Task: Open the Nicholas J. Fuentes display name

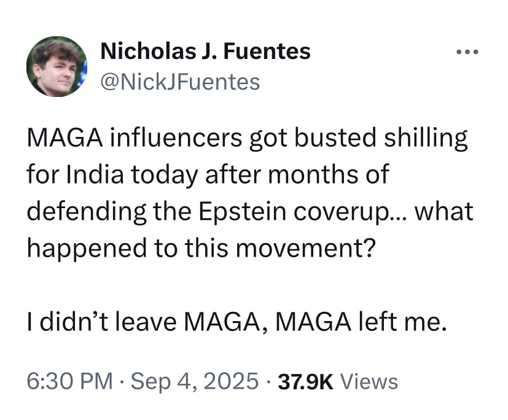Action: point(205,52)
